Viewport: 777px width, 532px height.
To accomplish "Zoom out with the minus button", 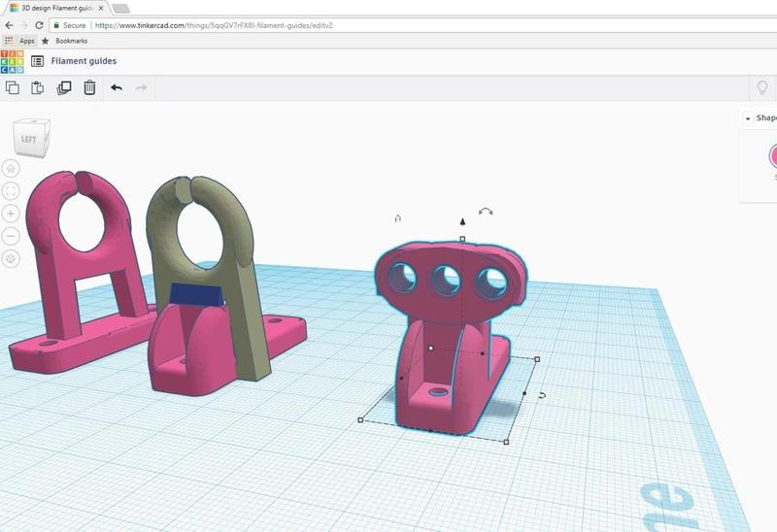I will click(11, 236).
